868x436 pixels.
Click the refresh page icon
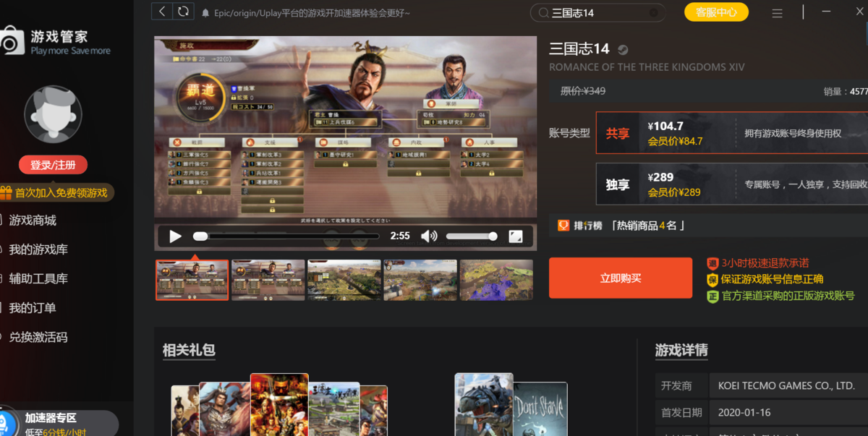(x=184, y=12)
